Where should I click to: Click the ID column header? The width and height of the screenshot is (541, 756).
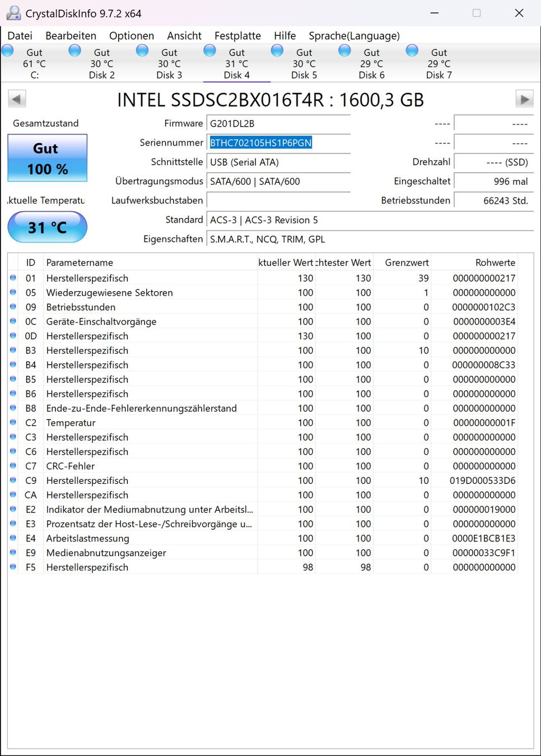point(31,263)
